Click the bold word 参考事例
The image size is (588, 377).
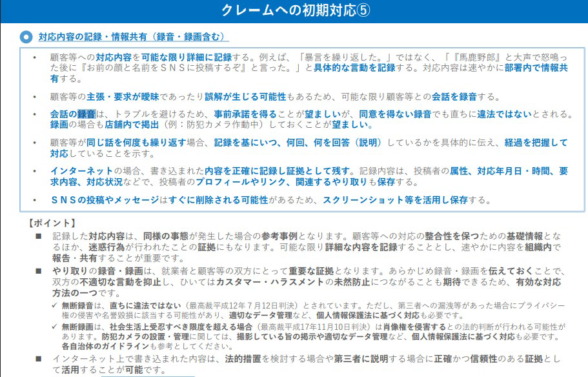point(279,236)
